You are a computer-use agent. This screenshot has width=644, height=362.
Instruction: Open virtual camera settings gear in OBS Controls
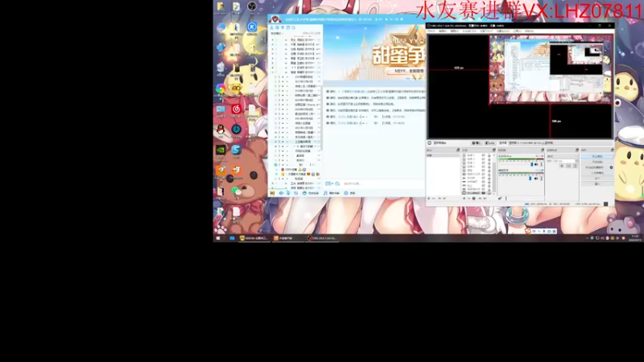tap(611, 167)
